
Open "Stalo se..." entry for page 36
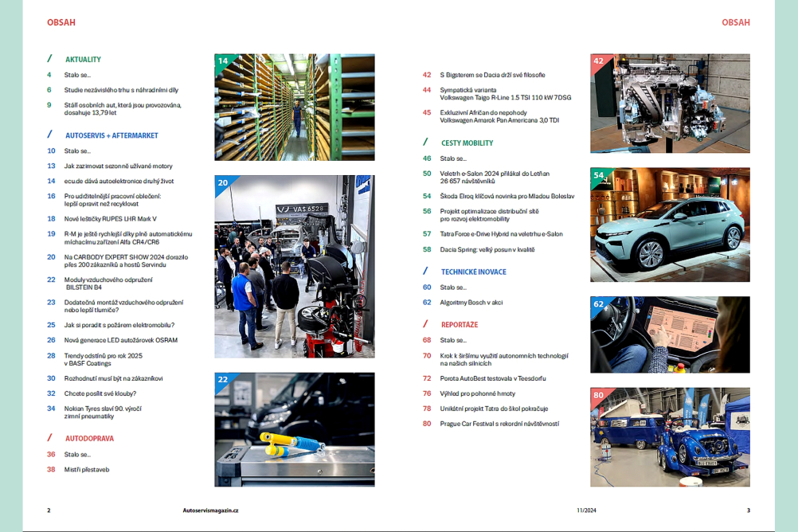click(x=77, y=454)
